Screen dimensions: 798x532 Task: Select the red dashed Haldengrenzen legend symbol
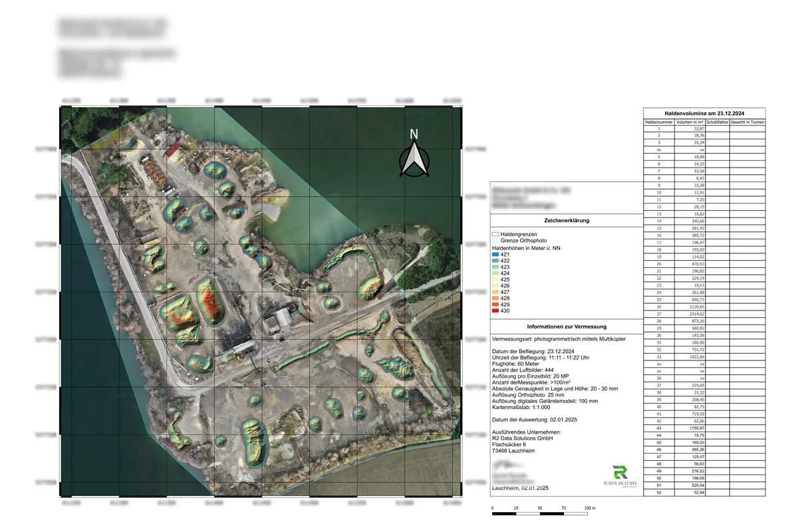pos(495,234)
